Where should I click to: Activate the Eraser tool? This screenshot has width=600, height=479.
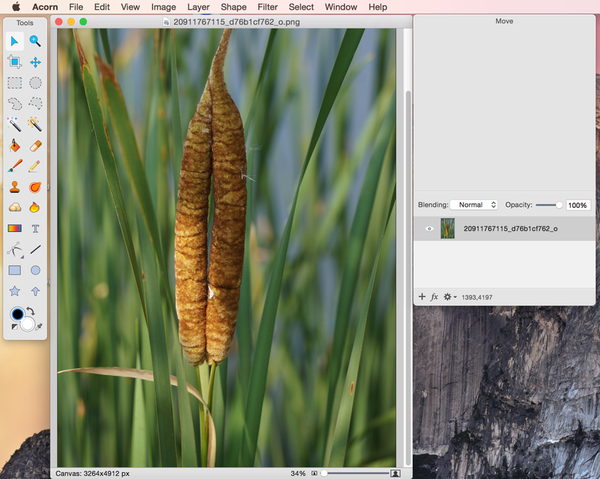[35, 145]
